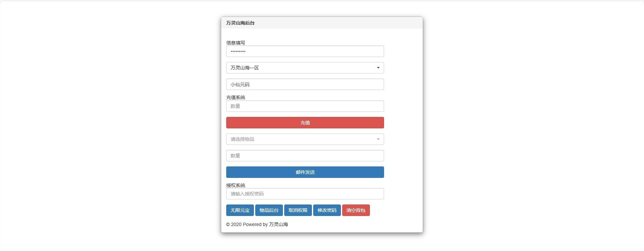Click the 小仙元码 text field
The width and height of the screenshot is (644, 251).
click(305, 84)
